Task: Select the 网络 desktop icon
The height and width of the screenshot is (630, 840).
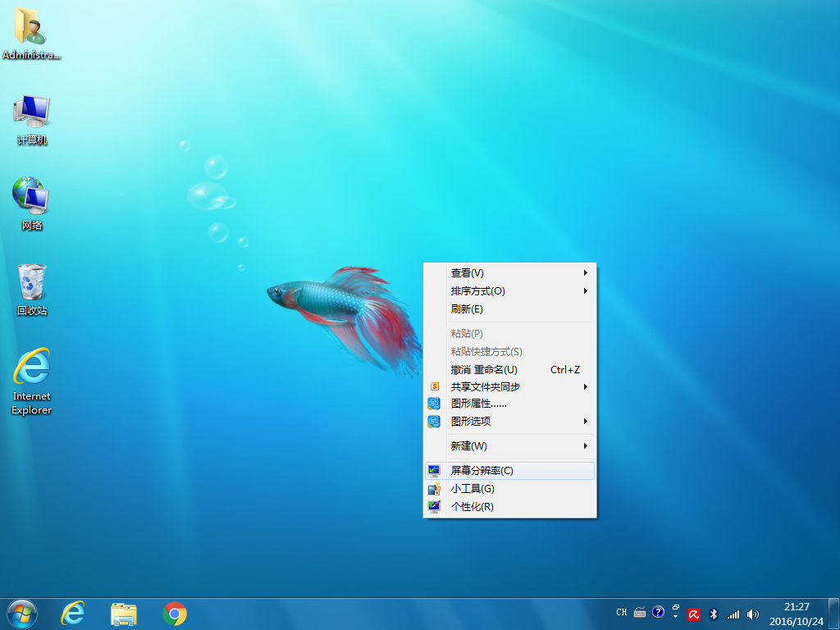Action: point(32,203)
